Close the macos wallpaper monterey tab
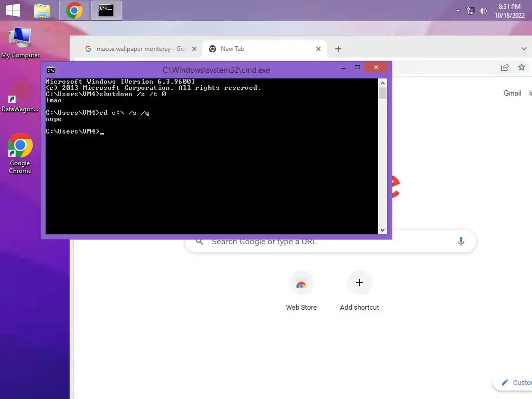Viewport: 532px width, 399px height. click(x=194, y=49)
